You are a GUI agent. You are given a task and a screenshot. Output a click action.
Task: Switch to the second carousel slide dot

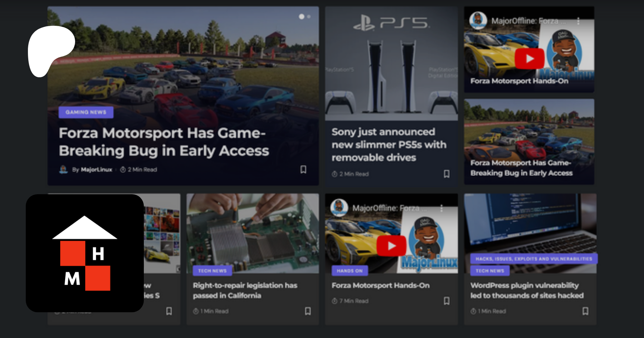(309, 16)
